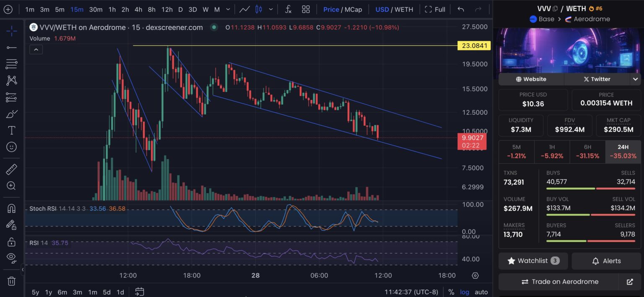The height and width of the screenshot is (297, 644).
Task: Open the measure ruler tool
Action: click(11, 169)
